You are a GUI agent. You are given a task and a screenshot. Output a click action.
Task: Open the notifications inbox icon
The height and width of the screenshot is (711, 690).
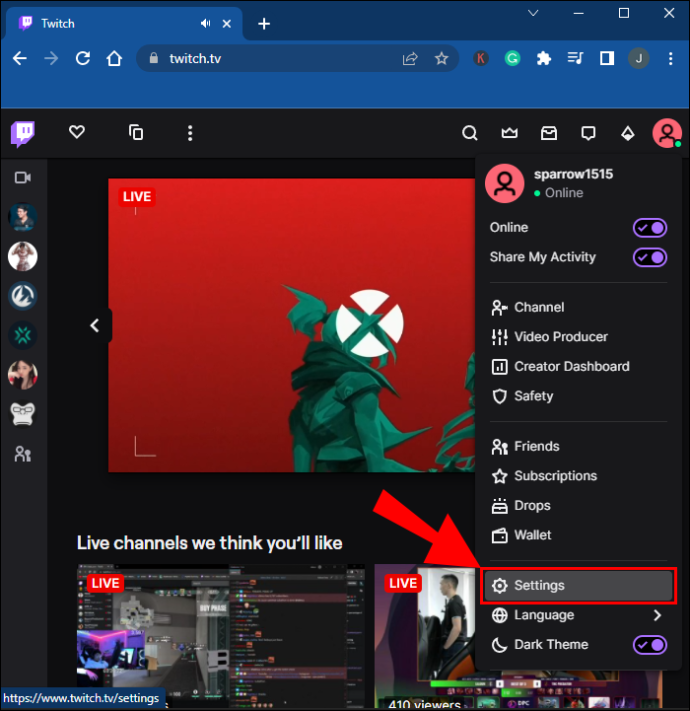(549, 133)
